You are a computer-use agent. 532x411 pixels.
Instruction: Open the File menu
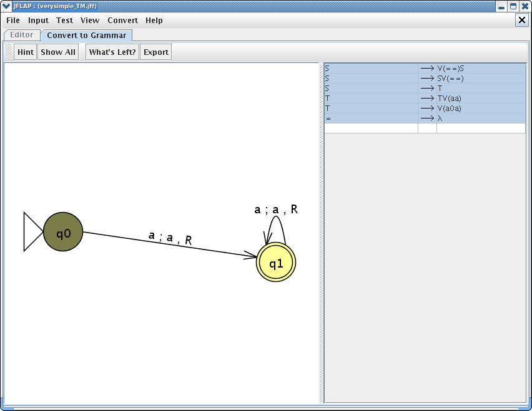13,21
